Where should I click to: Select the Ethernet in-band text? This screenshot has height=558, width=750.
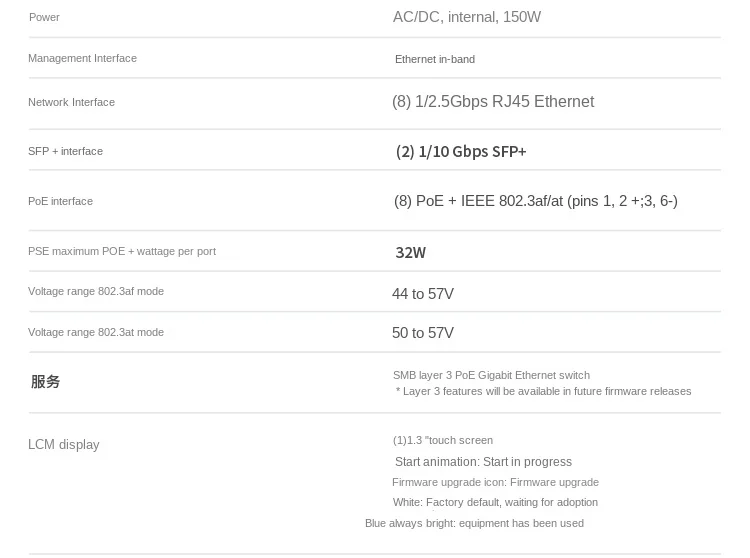coord(434,59)
